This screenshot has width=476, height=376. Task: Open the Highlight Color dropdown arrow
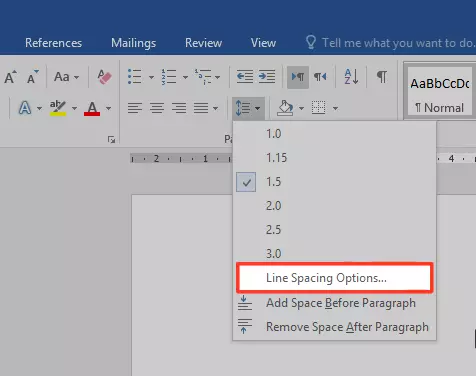(74, 108)
